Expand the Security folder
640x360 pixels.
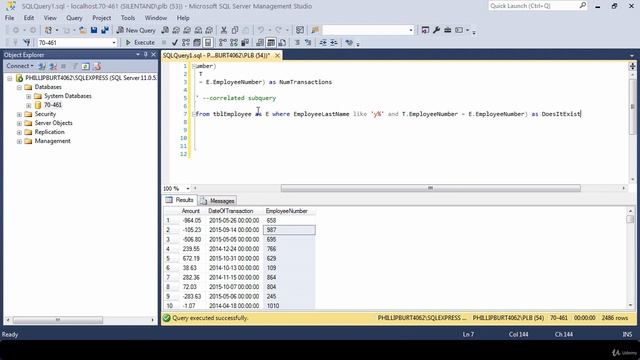[19, 114]
